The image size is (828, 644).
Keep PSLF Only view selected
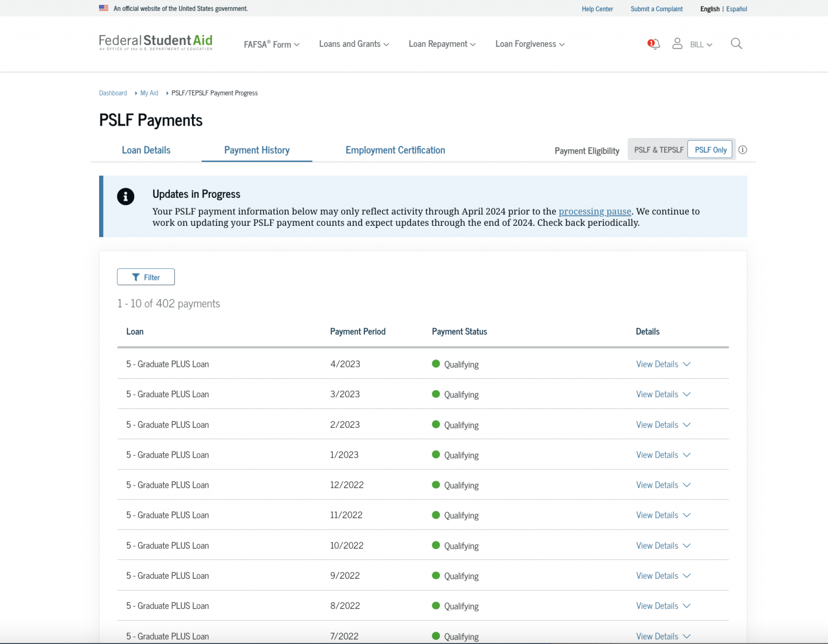[x=710, y=149]
